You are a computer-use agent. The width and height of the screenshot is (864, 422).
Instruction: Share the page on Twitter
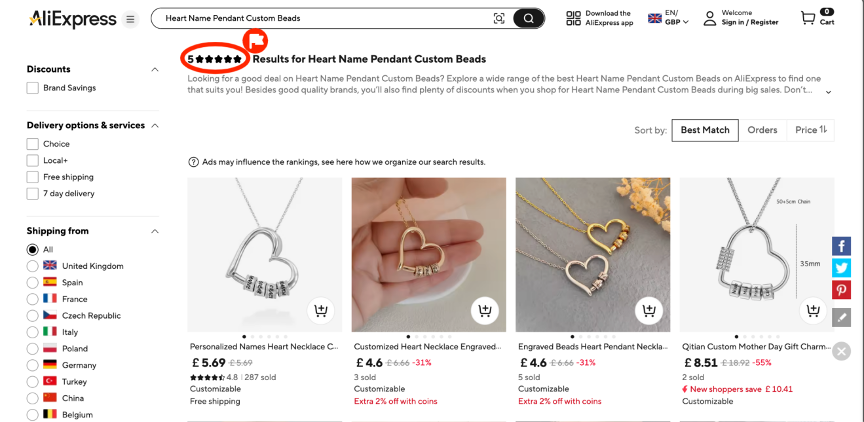point(842,268)
